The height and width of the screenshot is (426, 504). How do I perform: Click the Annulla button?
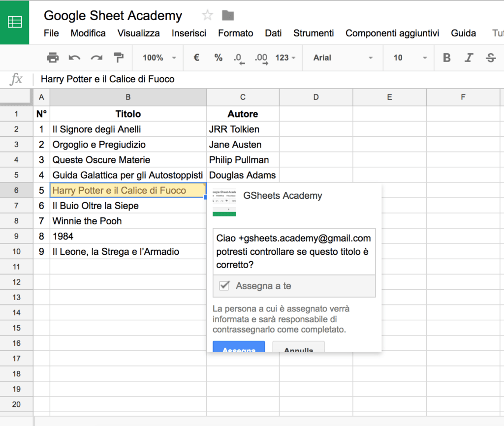pos(298,347)
